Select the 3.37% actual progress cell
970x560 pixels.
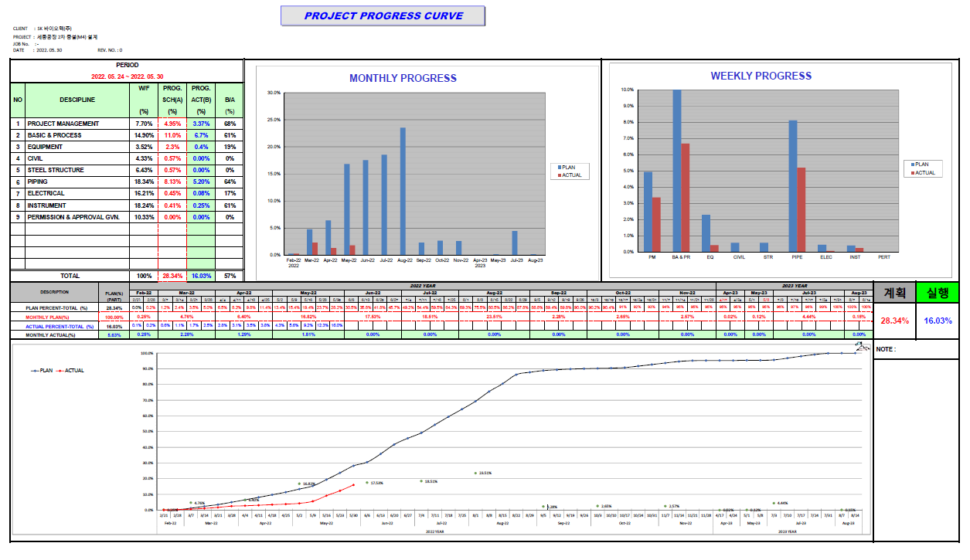tap(201, 124)
